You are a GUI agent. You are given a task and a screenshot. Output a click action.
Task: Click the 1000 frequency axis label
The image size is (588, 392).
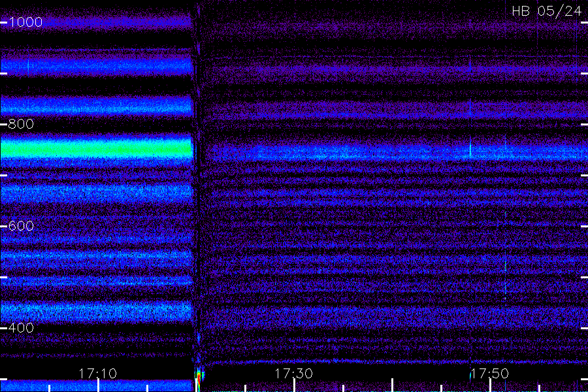point(25,22)
